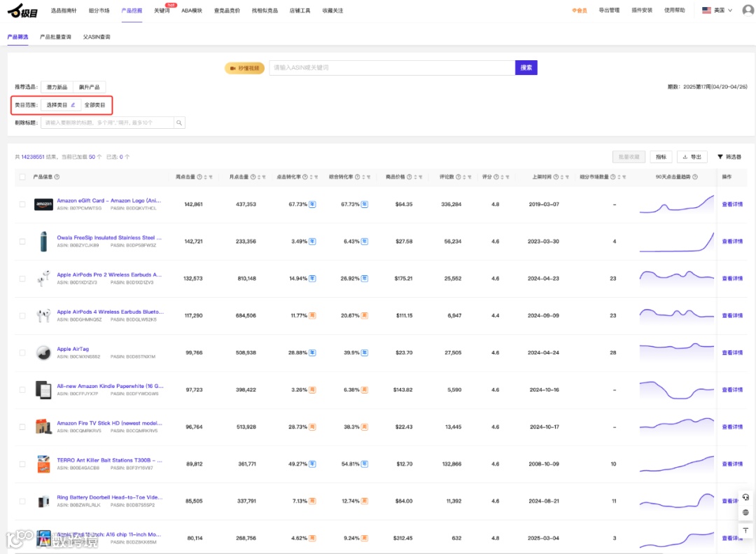Click the 周 badge next to 11.77%
The height and width of the screenshot is (554, 756).
pyautogui.click(x=312, y=316)
